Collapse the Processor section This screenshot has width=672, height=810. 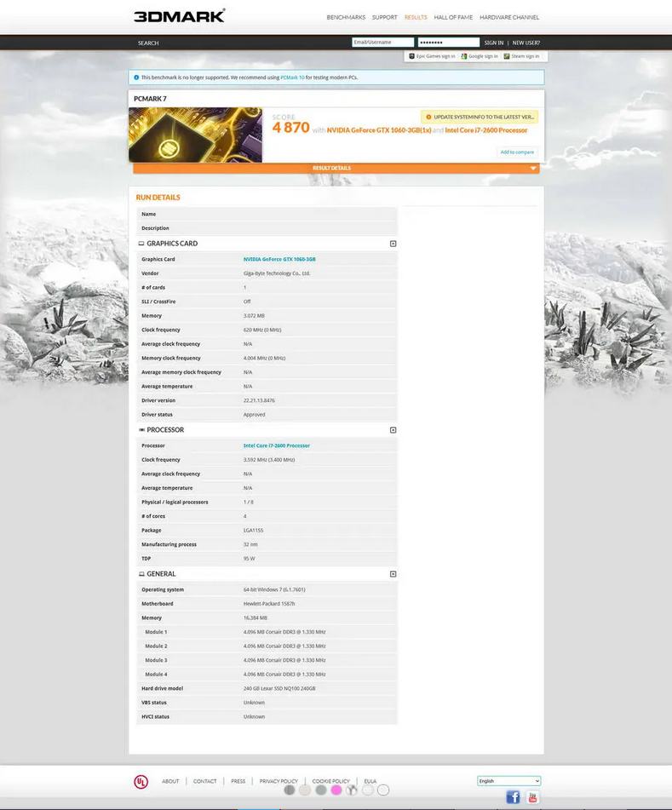coord(393,430)
